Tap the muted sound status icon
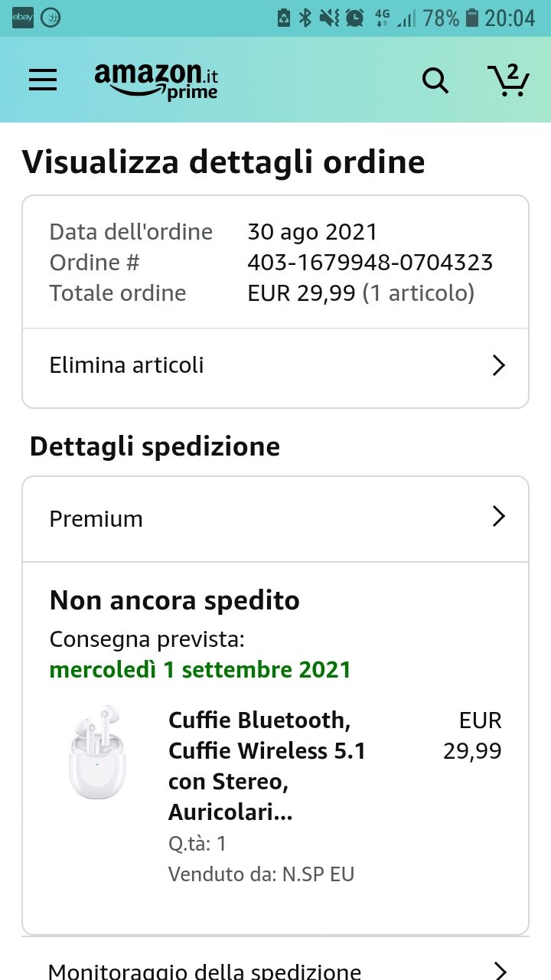551x980 pixels. [x=330, y=18]
